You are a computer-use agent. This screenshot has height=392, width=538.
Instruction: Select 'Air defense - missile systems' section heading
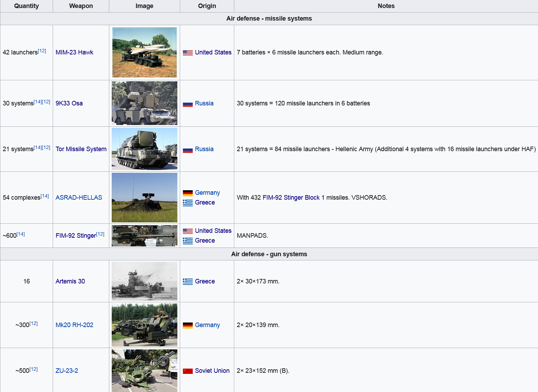pos(269,19)
